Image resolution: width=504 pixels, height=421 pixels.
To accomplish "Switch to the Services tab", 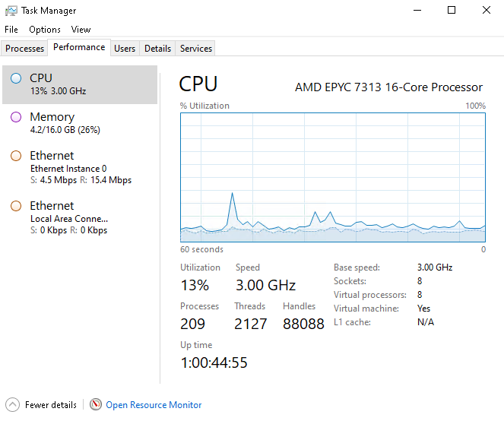I will point(196,48).
